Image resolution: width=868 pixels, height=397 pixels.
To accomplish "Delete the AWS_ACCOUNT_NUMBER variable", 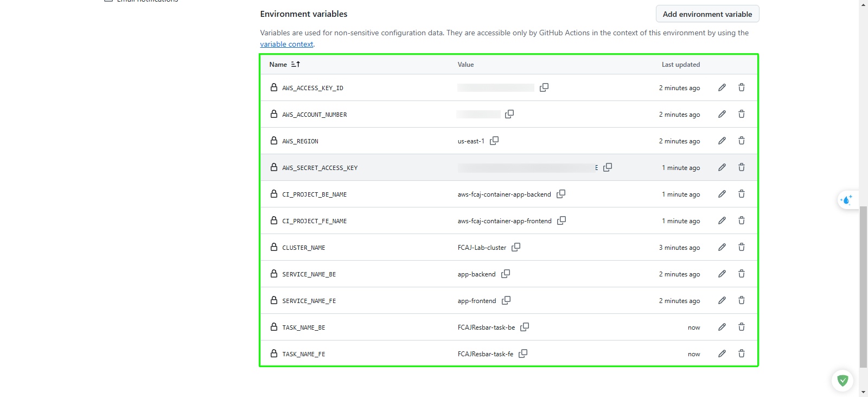I will [742, 114].
